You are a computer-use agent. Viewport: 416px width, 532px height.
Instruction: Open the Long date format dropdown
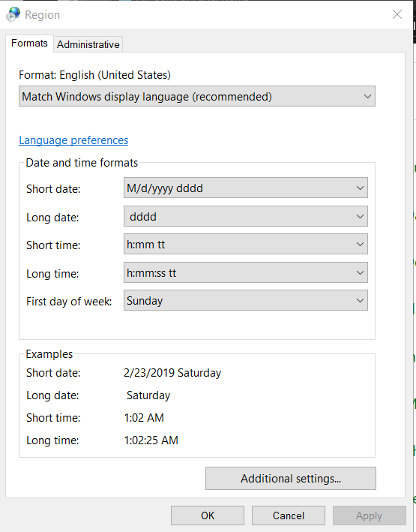click(245, 216)
